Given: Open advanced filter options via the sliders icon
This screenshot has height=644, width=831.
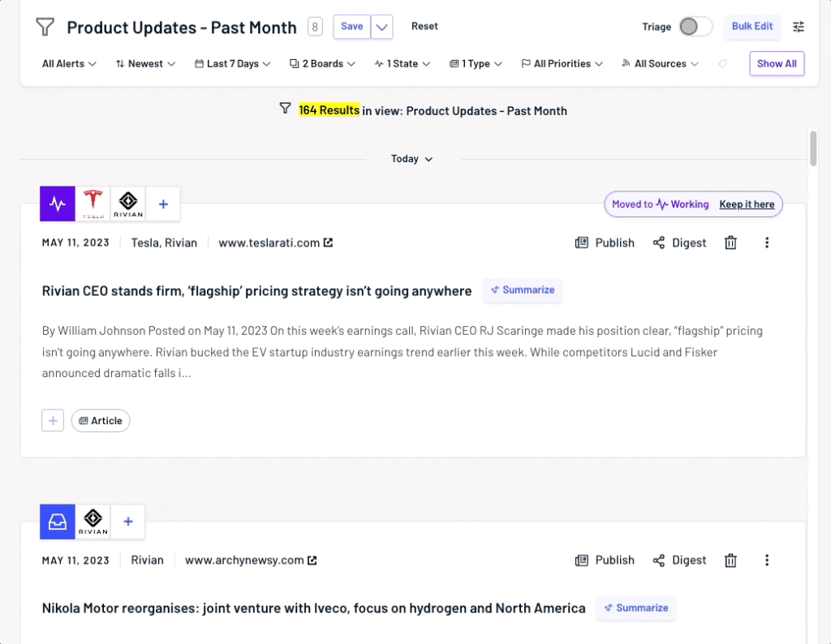Looking at the screenshot, I should tap(799, 27).
